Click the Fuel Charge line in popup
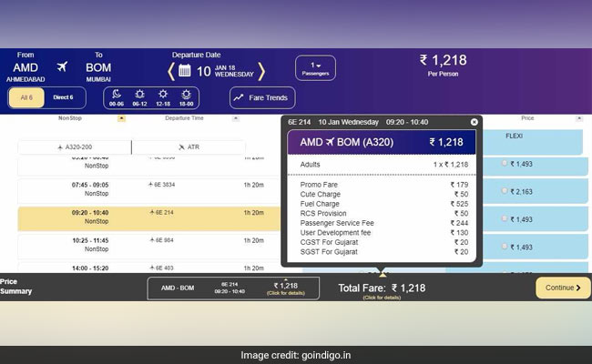Image resolution: width=592 pixels, height=364 pixels. [384, 204]
